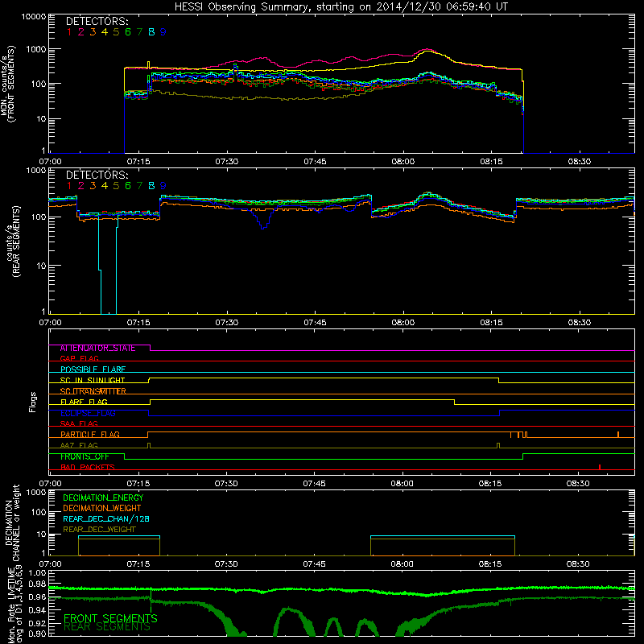Click '07:15' time tick under Flags panel

138,484
